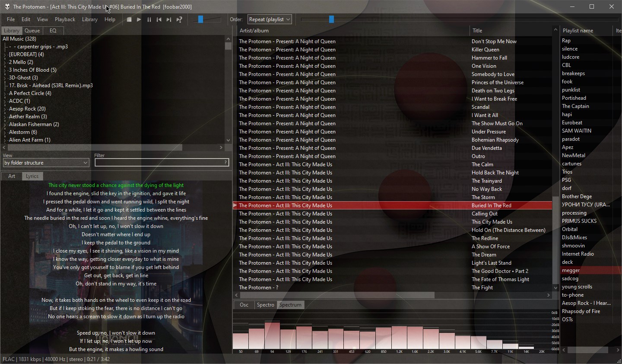Click the track list horizontal scroll-right arrow
622x364 pixels.
[549, 295]
